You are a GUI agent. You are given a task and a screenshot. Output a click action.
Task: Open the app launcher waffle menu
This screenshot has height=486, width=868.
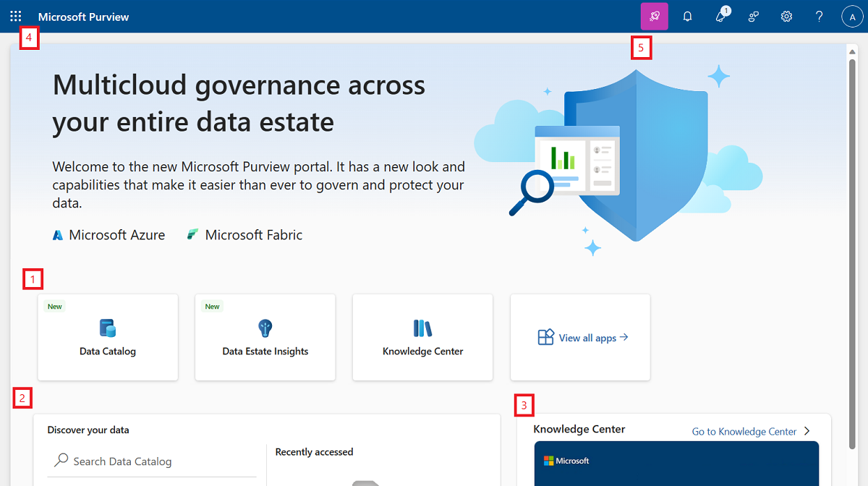pos(16,16)
